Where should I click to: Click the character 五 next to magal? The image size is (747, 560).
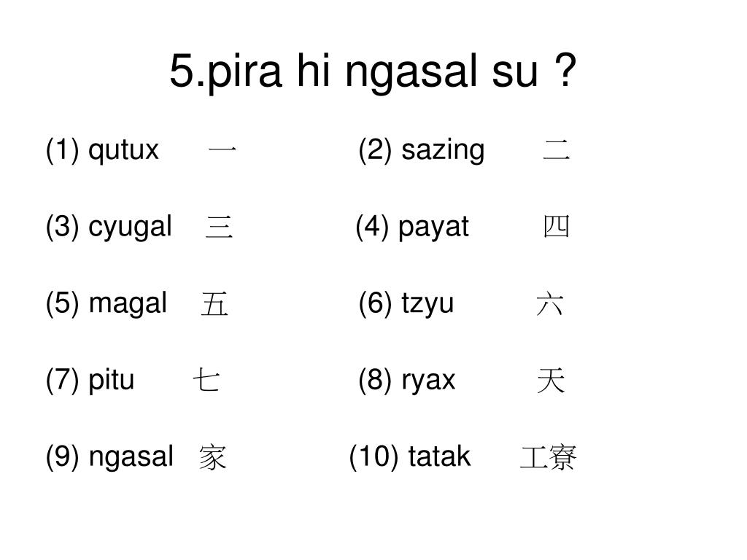point(214,304)
